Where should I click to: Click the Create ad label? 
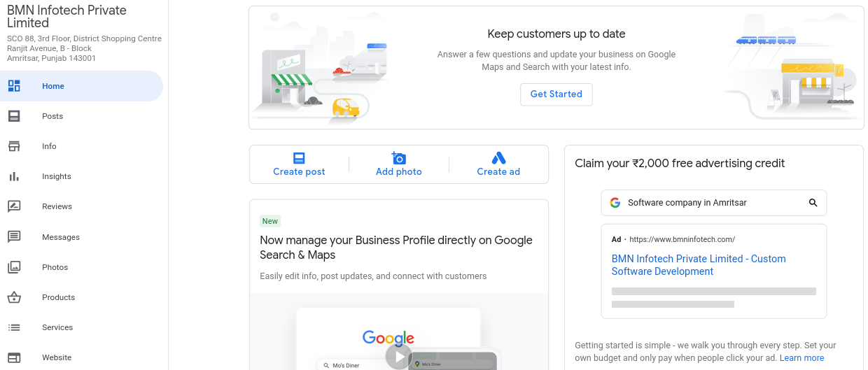point(498,171)
